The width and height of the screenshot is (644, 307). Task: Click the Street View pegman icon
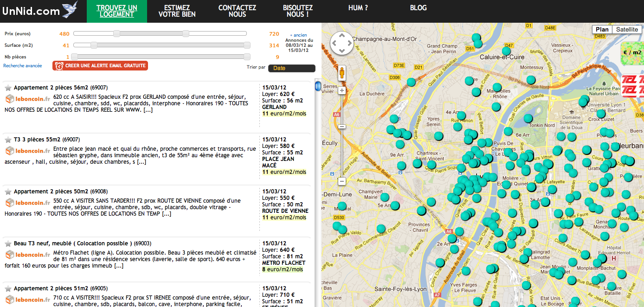[x=342, y=73]
